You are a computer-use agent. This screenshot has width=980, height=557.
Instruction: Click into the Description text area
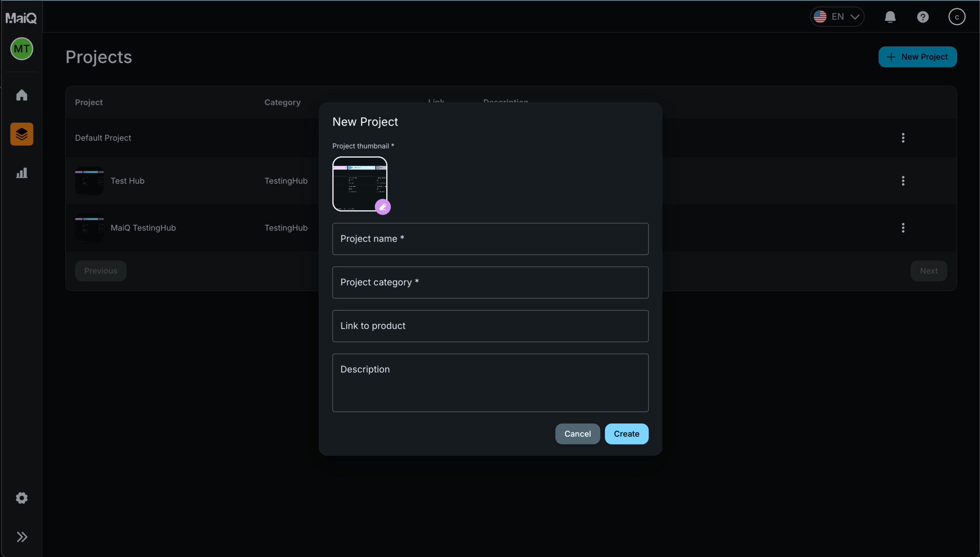click(490, 382)
